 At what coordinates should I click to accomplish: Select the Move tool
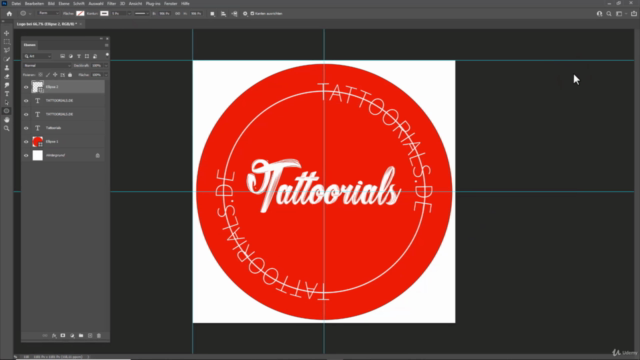7,33
